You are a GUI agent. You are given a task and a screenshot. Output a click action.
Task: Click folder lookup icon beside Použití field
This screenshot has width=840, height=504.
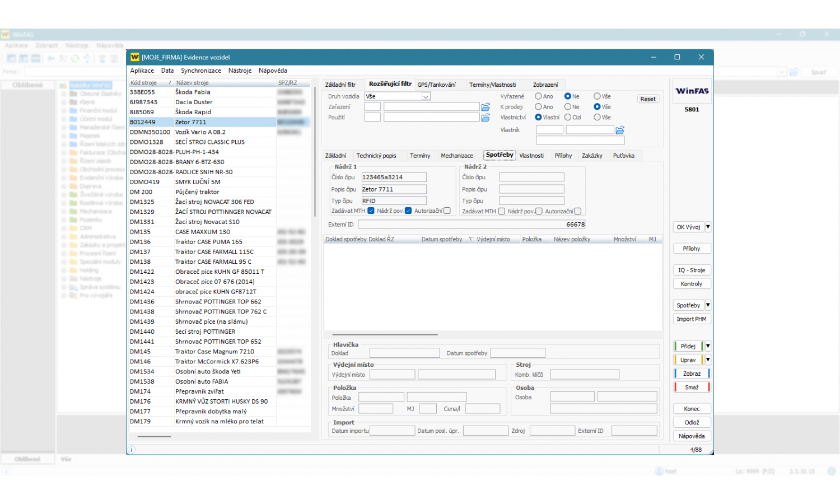[486, 118]
